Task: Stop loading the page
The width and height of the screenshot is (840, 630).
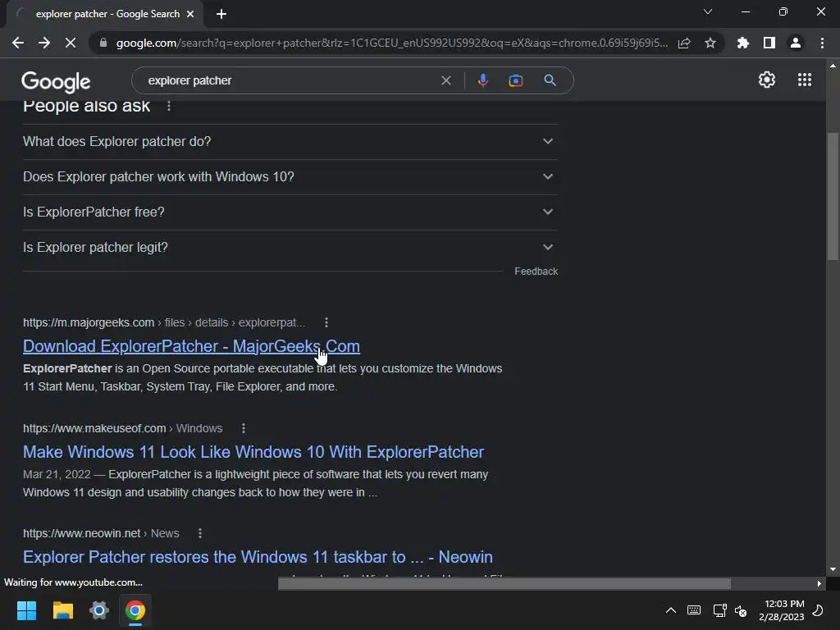Action: (x=71, y=43)
